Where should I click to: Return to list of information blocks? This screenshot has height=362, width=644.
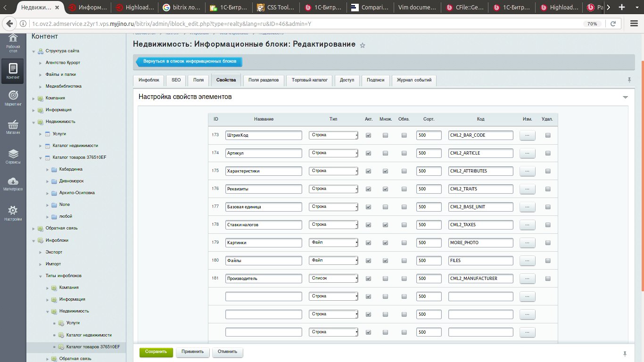point(190,62)
